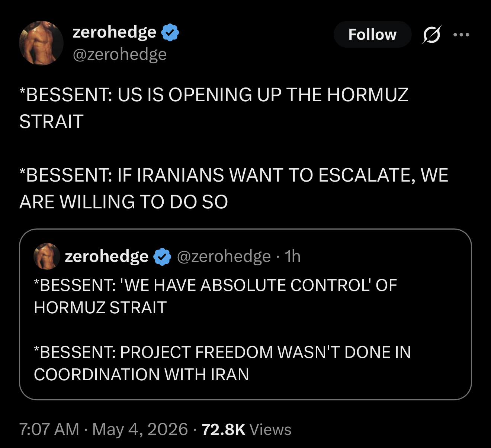The height and width of the screenshot is (448, 491).
Task: Open the zerohedge display name at top
Action: pos(114,32)
